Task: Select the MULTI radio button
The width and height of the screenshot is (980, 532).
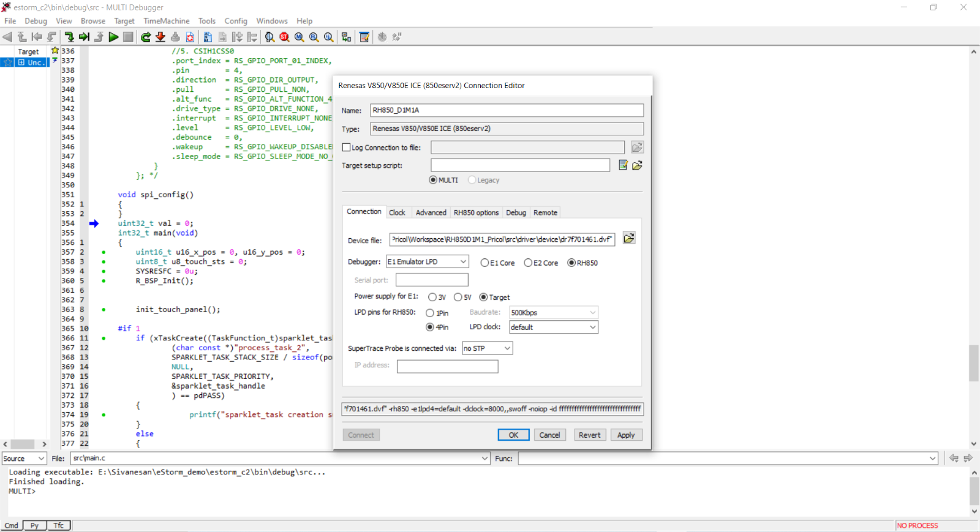Action: tap(433, 180)
